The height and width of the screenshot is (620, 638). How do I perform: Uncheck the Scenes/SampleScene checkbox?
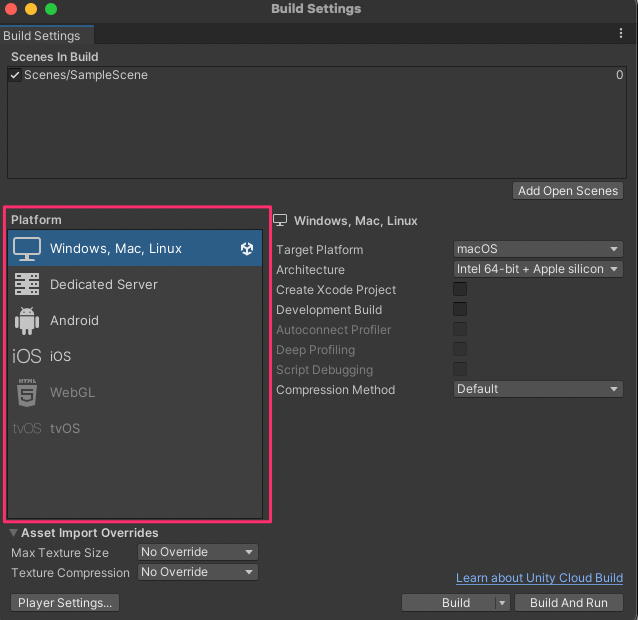tap(15, 75)
